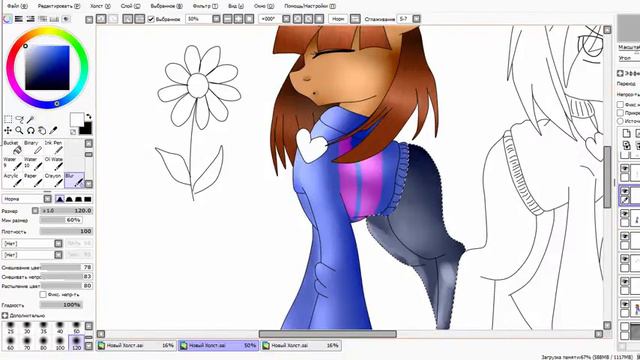Open the Фильтр menu
This screenshot has width=640, height=360.
tap(205, 6)
